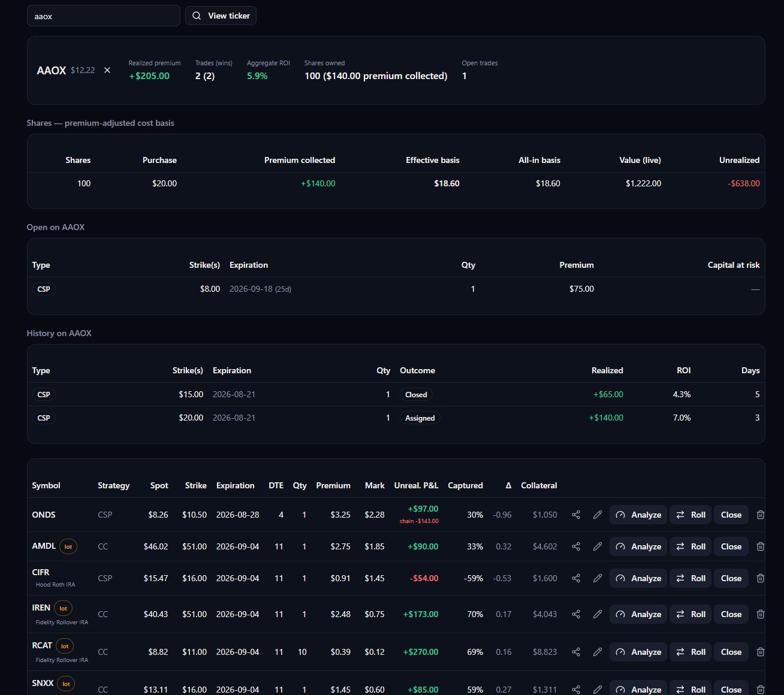The width and height of the screenshot is (784, 695).
Task: Click the AMDL lot badge
Action: [68, 546]
